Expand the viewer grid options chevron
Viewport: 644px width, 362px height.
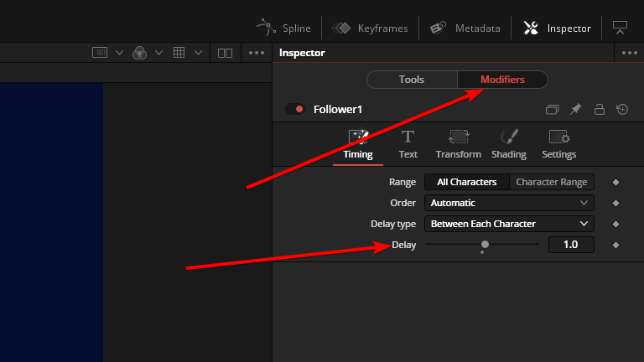[199, 53]
